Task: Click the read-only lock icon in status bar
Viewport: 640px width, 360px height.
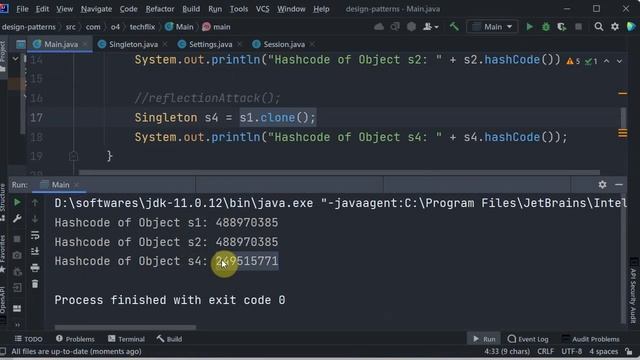Action: point(629,351)
